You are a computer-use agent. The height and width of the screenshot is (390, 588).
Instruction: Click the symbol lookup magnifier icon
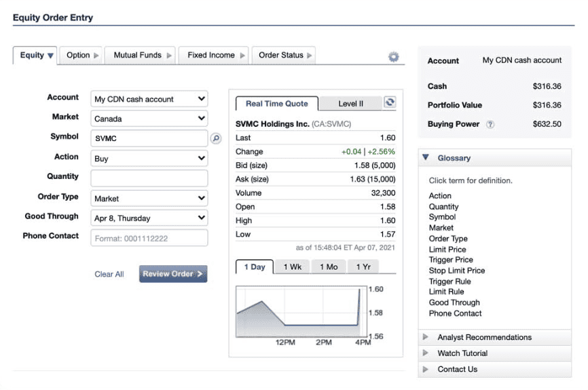[215, 138]
